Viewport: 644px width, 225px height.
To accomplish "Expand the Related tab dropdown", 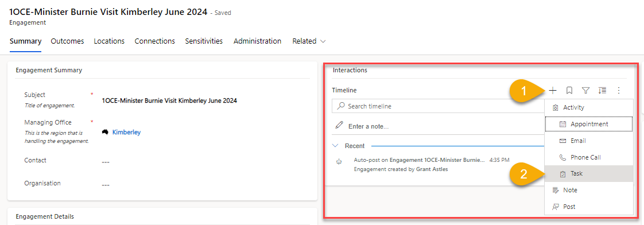I will (x=309, y=41).
